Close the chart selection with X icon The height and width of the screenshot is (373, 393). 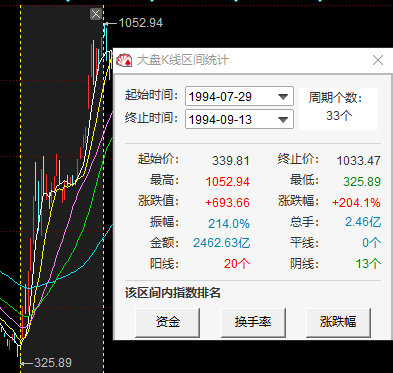pyautogui.click(x=96, y=14)
